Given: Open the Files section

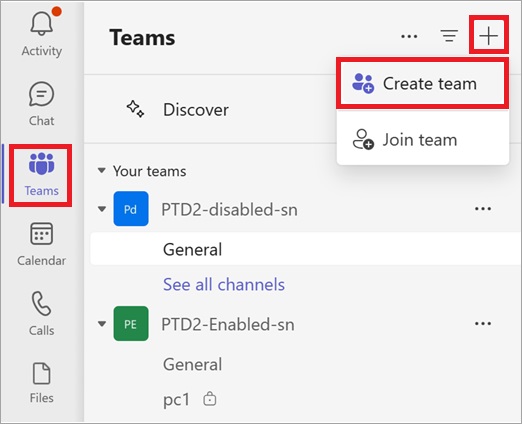Looking at the screenshot, I should pos(42,383).
